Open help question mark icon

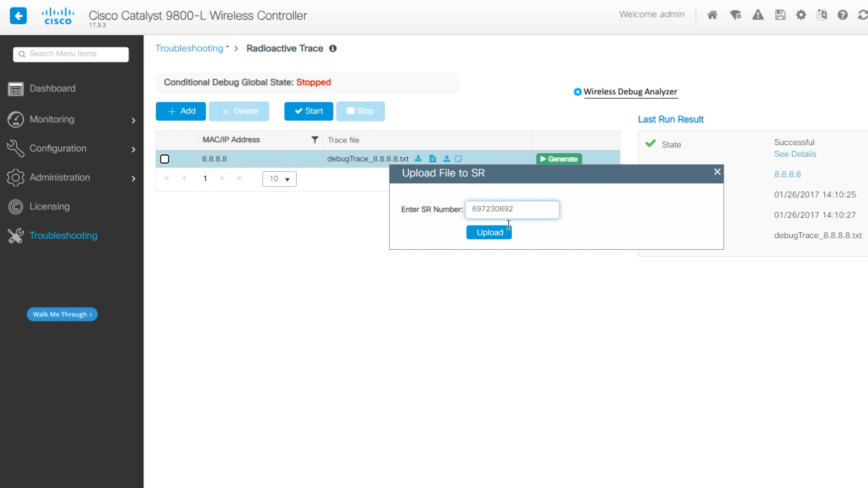click(x=843, y=15)
